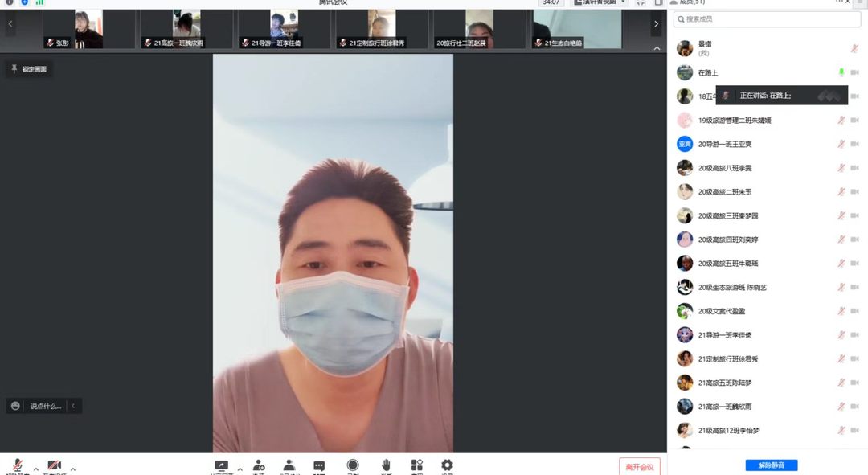Screen dimensions: 868x475
Task: Enter full screen mode icon
Action: [x=641, y=2]
